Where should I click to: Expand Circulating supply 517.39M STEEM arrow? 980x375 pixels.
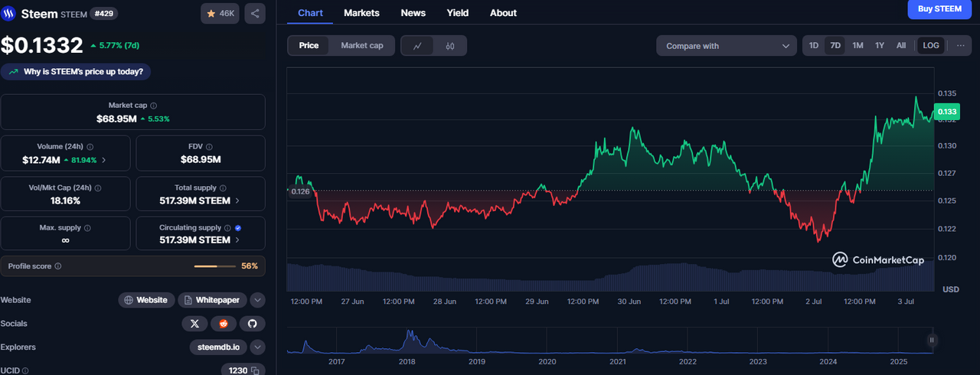[237, 240]
